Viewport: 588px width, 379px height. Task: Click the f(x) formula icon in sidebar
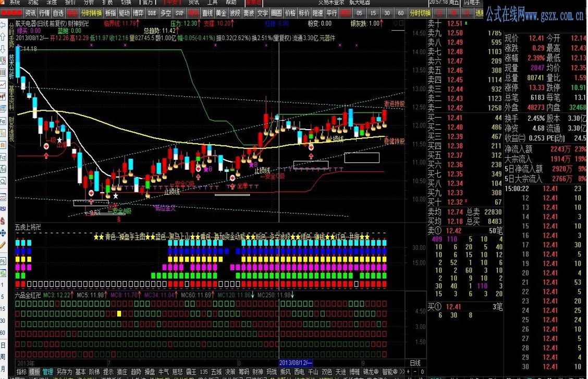pos(3,169)
